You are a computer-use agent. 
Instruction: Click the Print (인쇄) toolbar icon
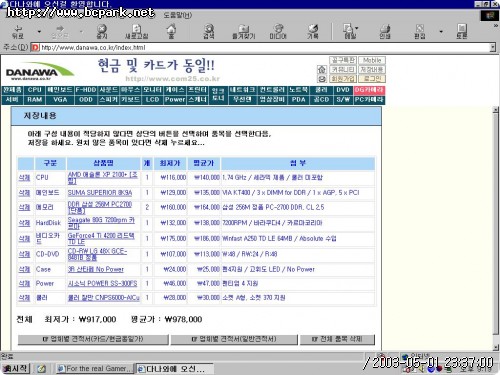385,32
